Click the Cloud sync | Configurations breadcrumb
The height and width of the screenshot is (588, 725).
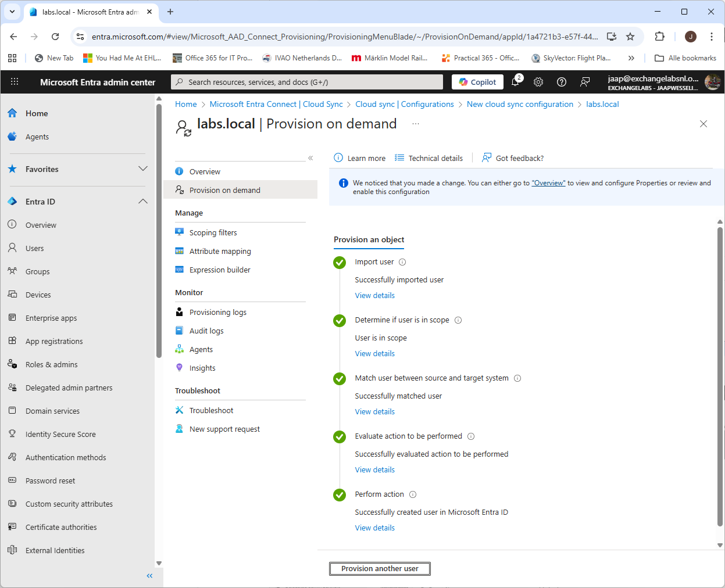(405, 105)
